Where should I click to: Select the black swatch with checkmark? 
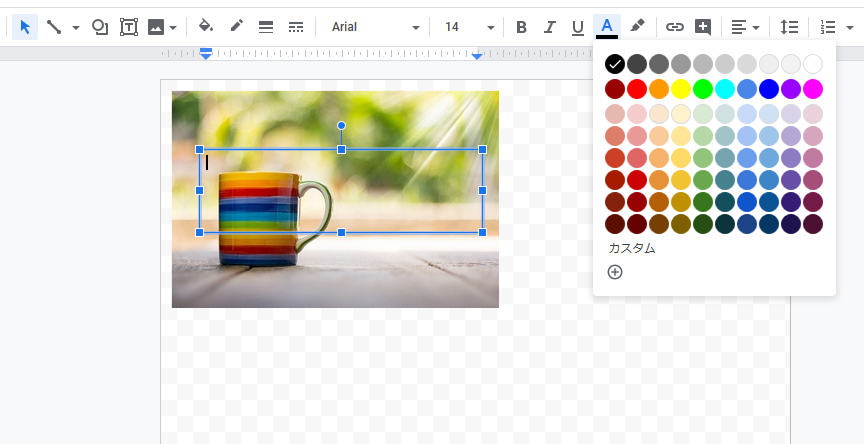point(615,64)
